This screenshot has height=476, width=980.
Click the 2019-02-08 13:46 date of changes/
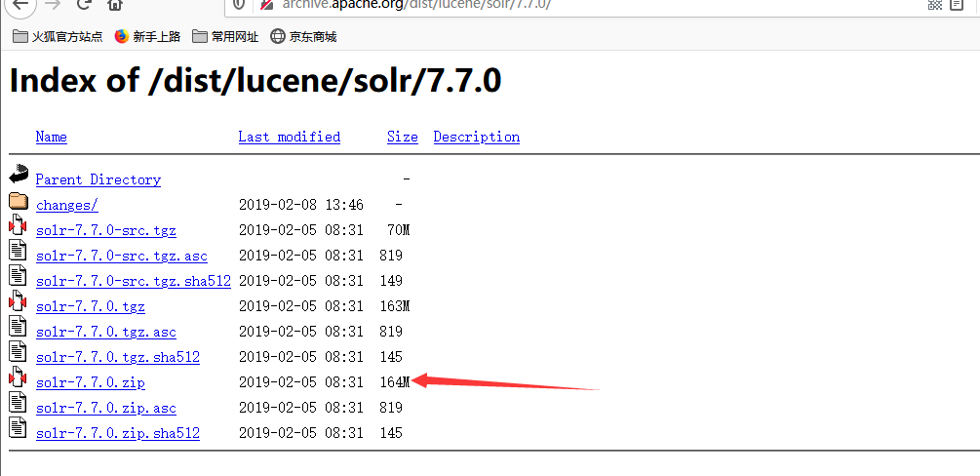pos(301,205)
